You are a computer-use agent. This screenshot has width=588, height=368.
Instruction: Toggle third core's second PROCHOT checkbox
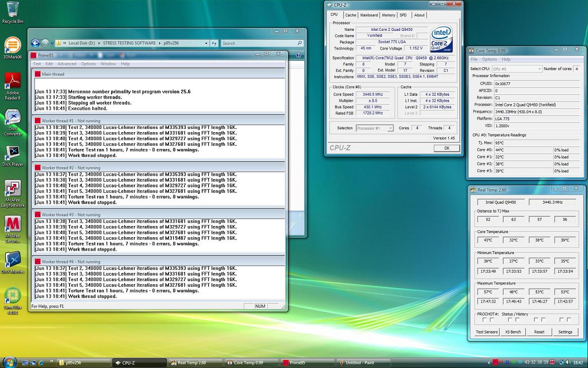tap(543, 319)
